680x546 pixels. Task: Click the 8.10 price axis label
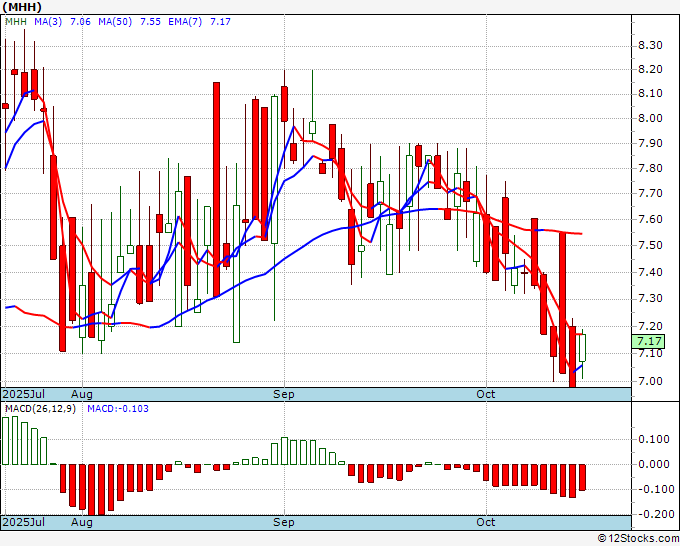(x=650, y=94)
